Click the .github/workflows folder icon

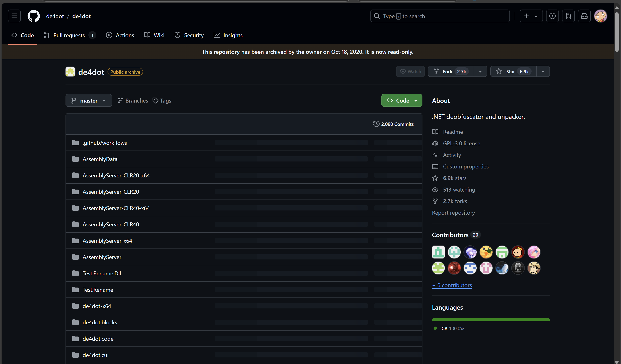(75, 143)
